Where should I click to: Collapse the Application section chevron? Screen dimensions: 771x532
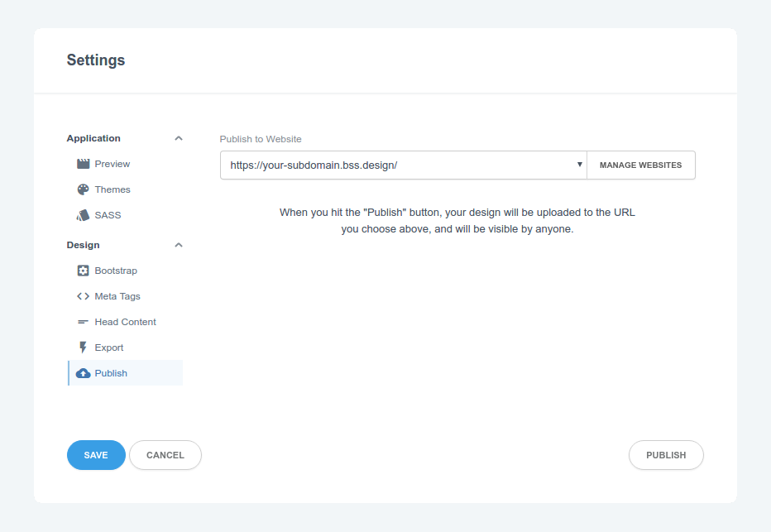tap(179, 138)
